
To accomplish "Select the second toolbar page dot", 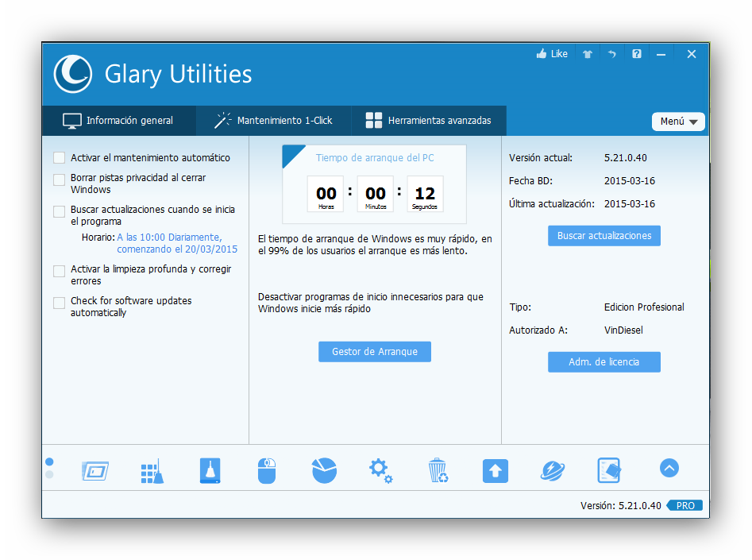I will coord(49,474).
